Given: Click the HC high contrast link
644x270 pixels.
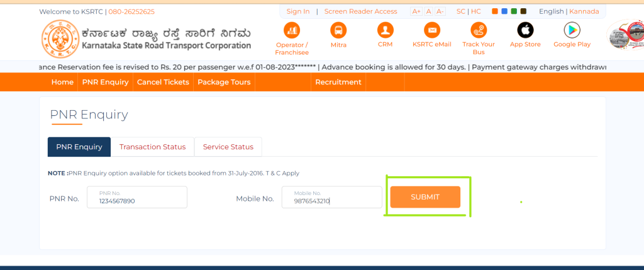Looking at the screenshot, I should pos(476,11).
